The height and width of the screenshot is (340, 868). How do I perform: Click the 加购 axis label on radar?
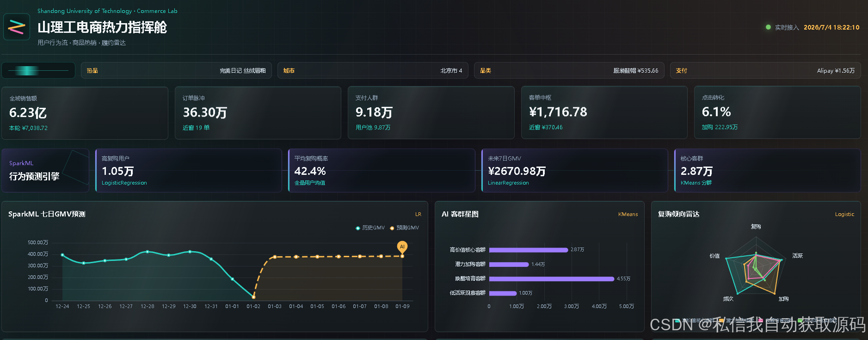click(x=783, y=299)
